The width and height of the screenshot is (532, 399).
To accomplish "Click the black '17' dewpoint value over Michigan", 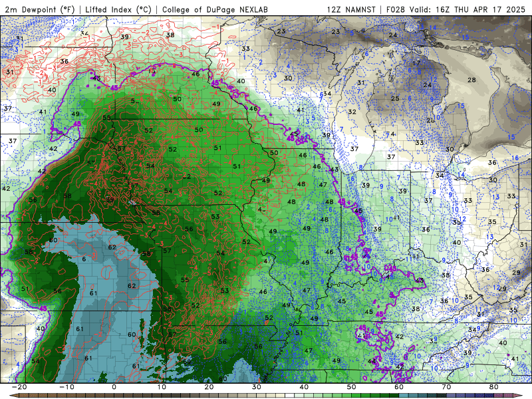I will [x=416, y=63].
